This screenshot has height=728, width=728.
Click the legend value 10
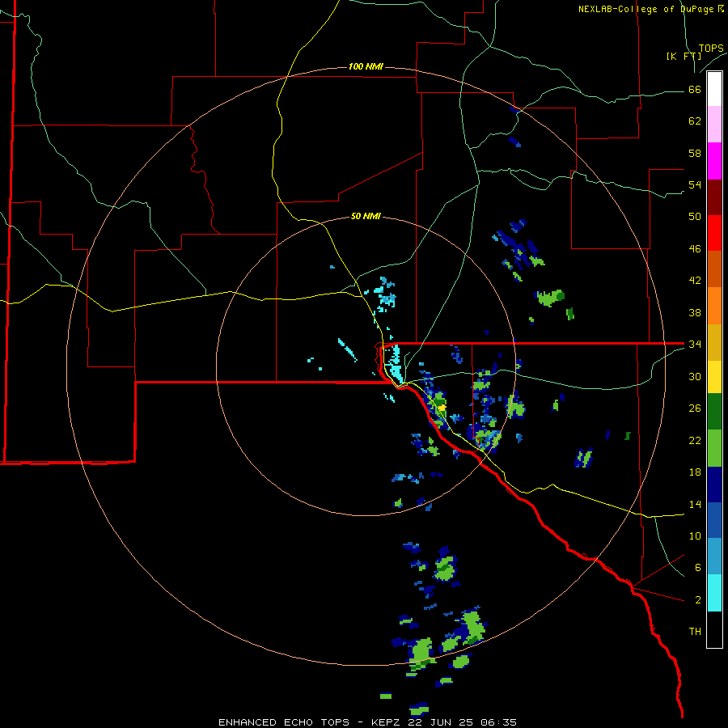tap(695, 535)
